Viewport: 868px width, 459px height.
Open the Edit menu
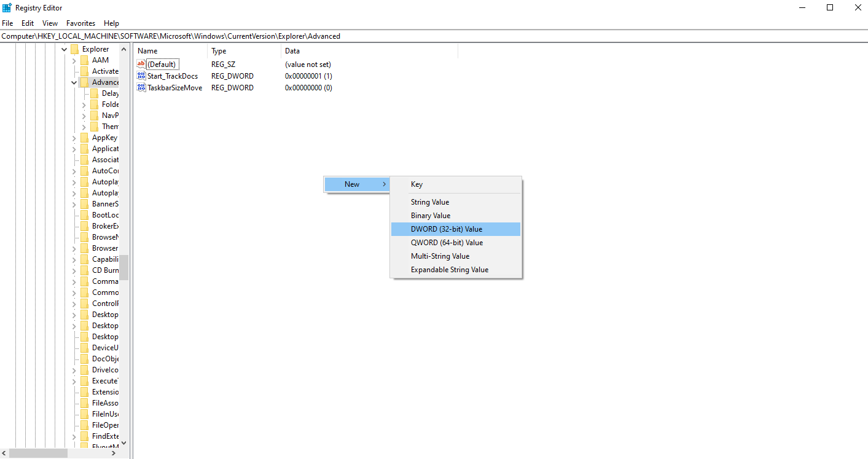click(28, 23)
